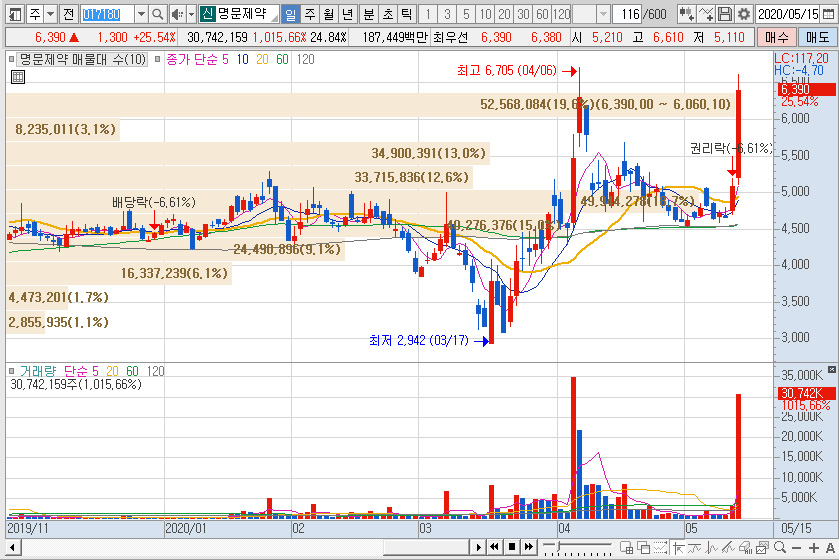
Task: Select the crosshair axis tool icon
Action: click(678, 547)
